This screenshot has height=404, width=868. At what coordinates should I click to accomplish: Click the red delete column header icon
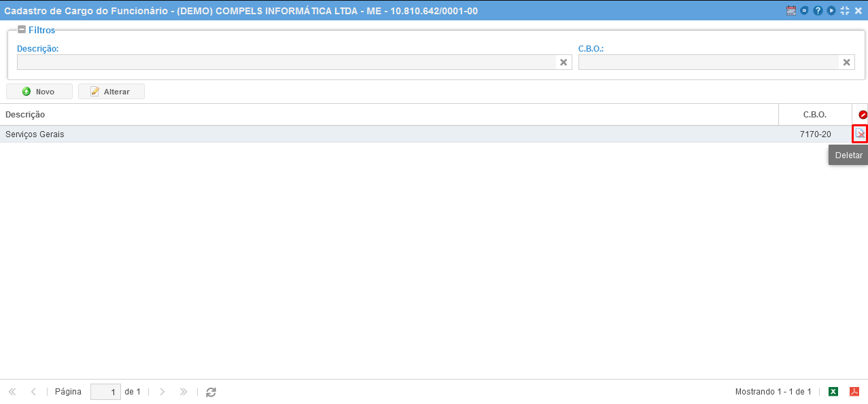(x=863, y=115)
